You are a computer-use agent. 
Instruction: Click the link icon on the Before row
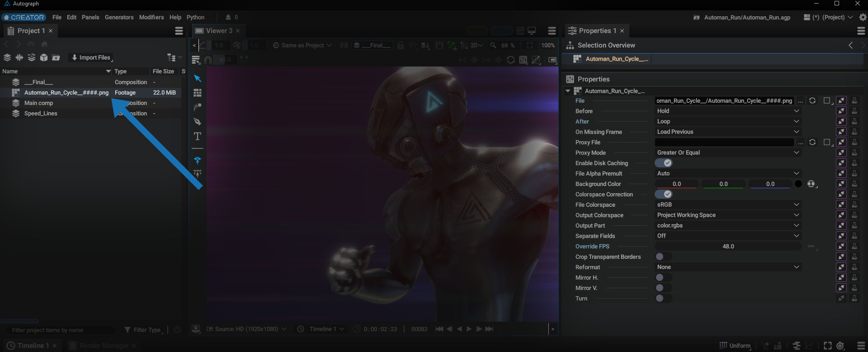[x=841, y=111]
